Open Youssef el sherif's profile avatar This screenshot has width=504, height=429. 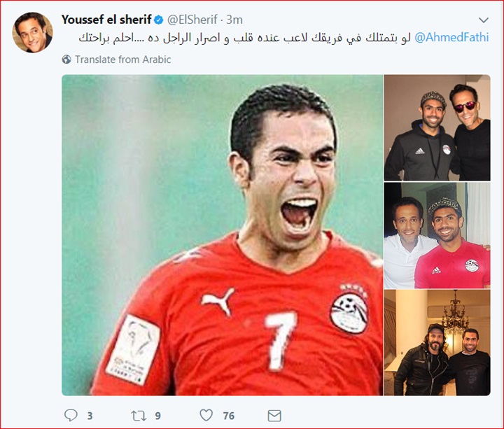click(32, 32)
